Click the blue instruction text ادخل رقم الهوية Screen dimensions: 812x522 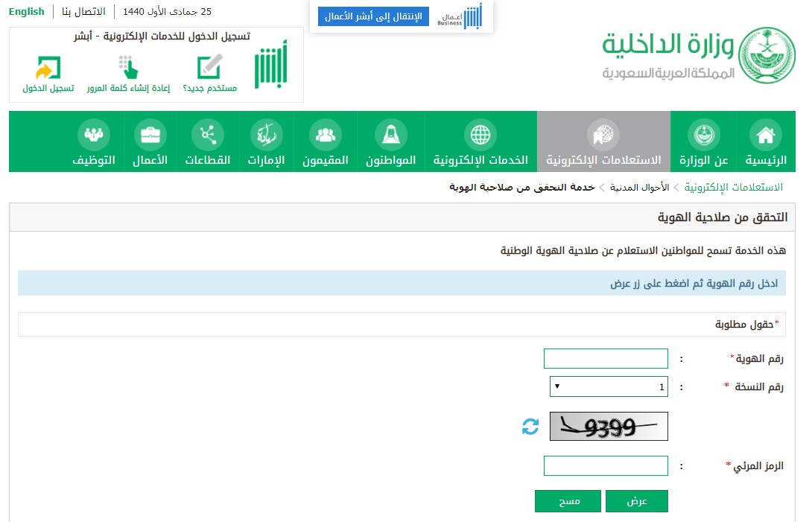click(x=694, y=283)
